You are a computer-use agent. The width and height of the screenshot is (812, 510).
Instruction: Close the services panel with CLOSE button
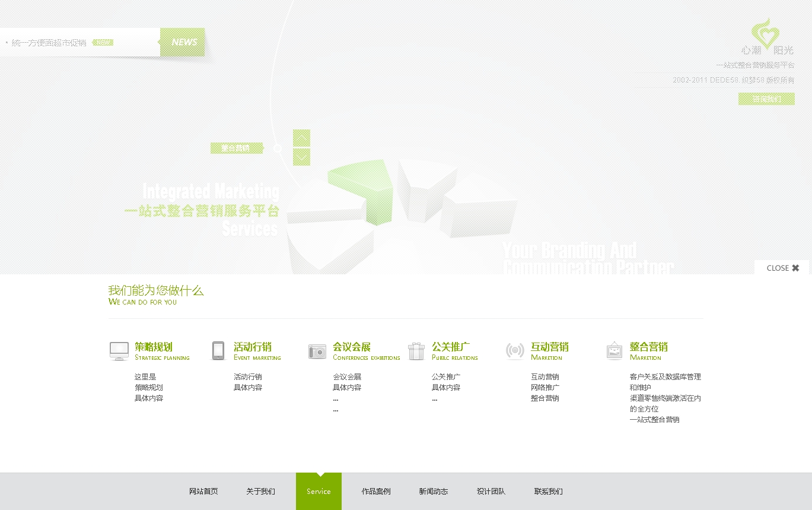click(782, 268)
